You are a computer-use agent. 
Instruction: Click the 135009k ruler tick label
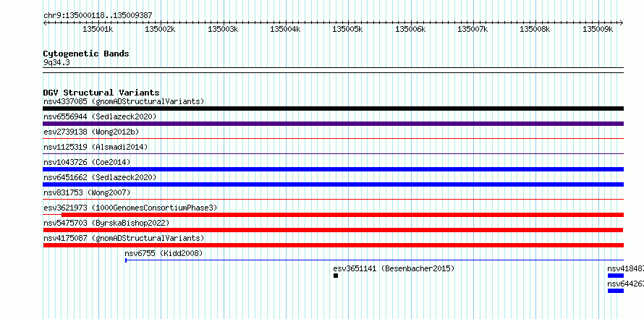pyautogui.click(x=598, y=29)
